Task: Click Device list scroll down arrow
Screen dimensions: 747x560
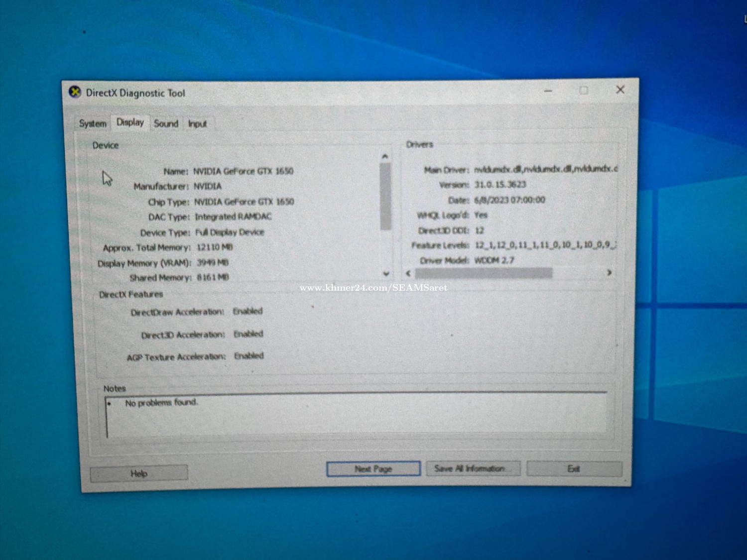Action: (x=386, y=273)
